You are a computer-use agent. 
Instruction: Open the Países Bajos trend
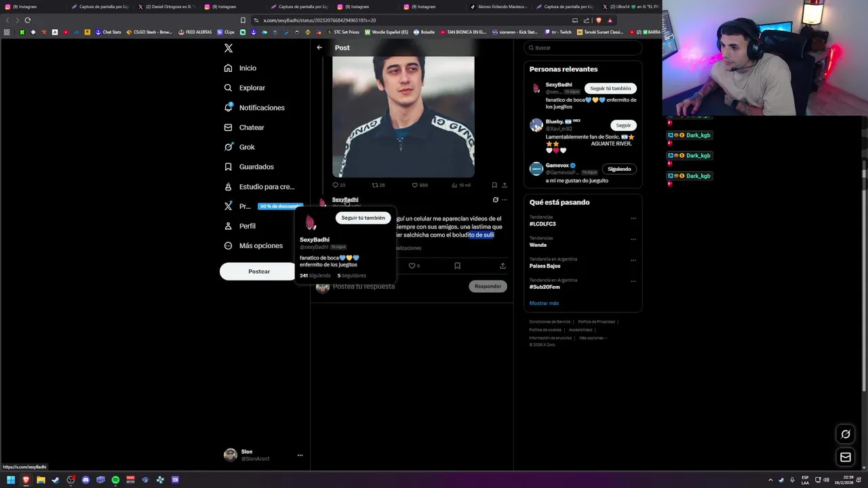pyautogui.click(x=545, y=266)
